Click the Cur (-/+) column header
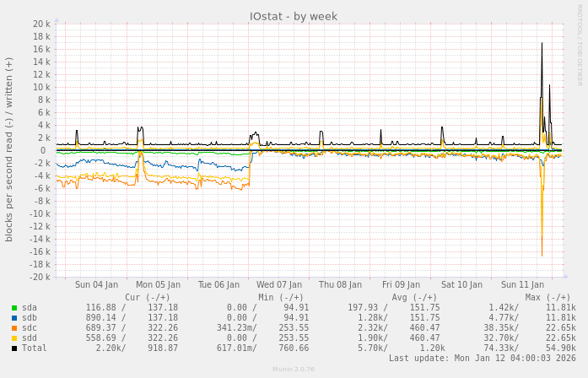Image resolution: width=588 pixels, height=378 pixels. pos(147,297)
